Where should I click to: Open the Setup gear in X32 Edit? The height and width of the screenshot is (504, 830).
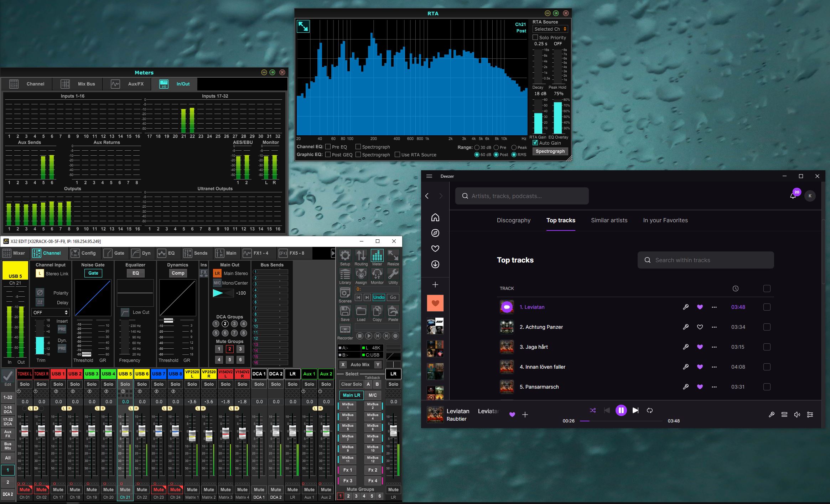[345, 255]
